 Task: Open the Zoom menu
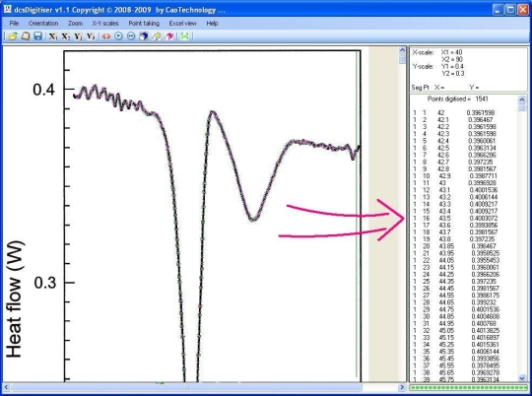[x=75, y=24]
